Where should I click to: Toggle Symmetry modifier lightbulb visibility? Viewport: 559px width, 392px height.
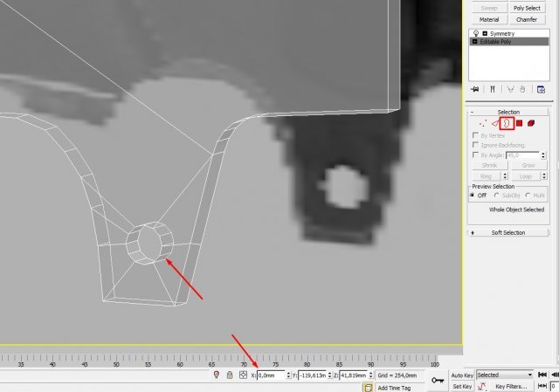pos(475,33)
